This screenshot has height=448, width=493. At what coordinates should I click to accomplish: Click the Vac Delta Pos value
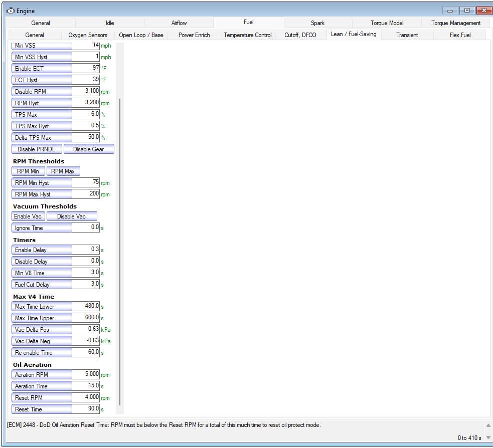(86, 329)
